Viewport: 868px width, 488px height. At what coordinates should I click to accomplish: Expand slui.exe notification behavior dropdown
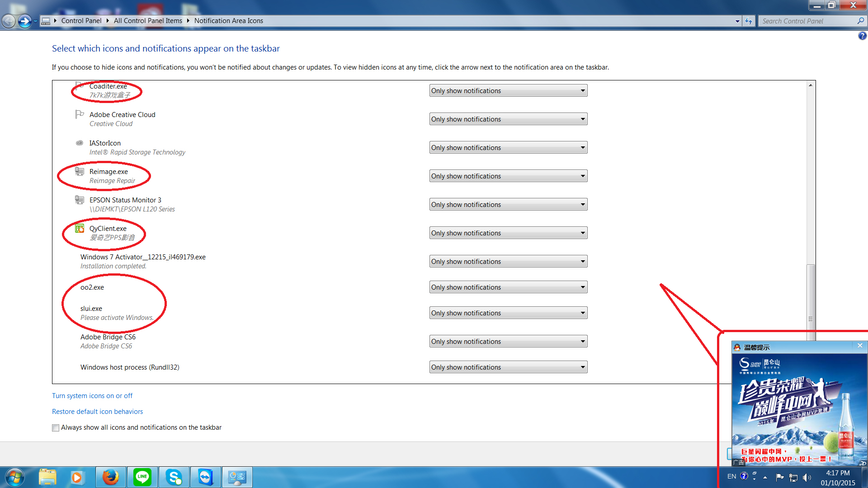pos(508,313)
